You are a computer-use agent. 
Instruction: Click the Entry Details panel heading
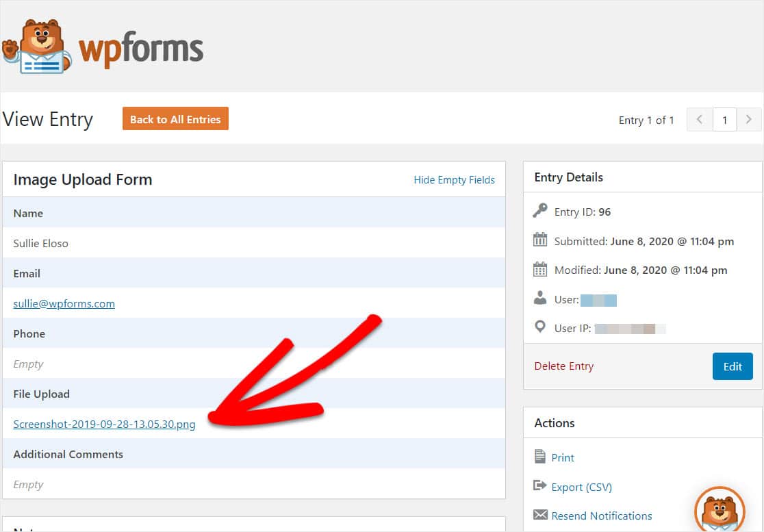[569, 177]
